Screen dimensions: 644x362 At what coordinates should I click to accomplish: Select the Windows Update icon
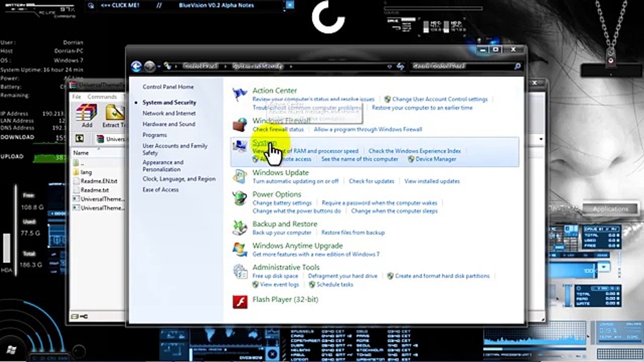pyautogui.click(x=240, y=176)
